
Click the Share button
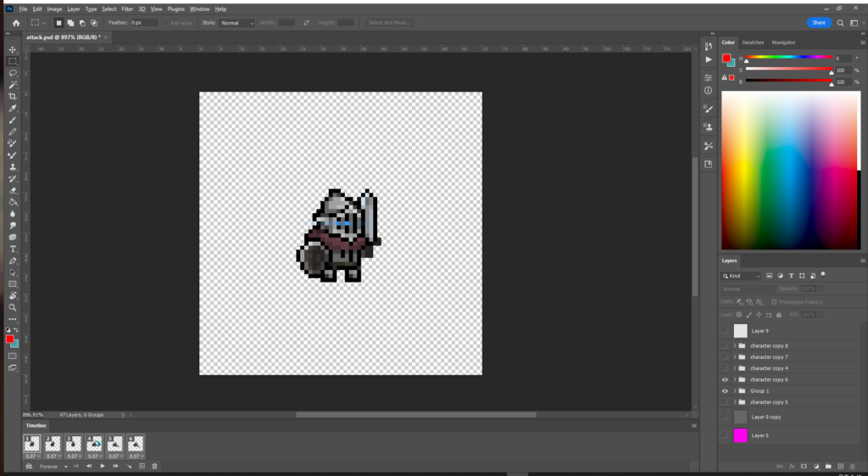819,23
